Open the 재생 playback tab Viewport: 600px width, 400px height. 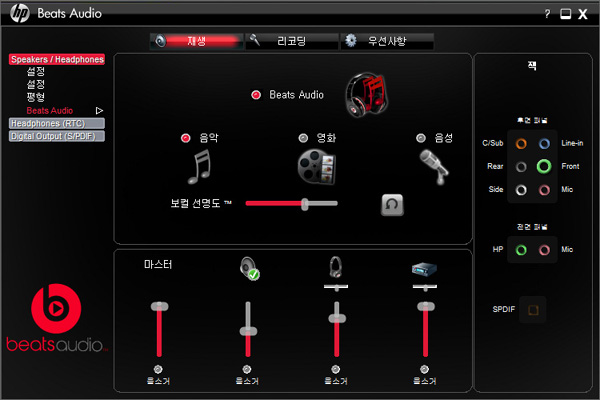(x=197, y=41)
